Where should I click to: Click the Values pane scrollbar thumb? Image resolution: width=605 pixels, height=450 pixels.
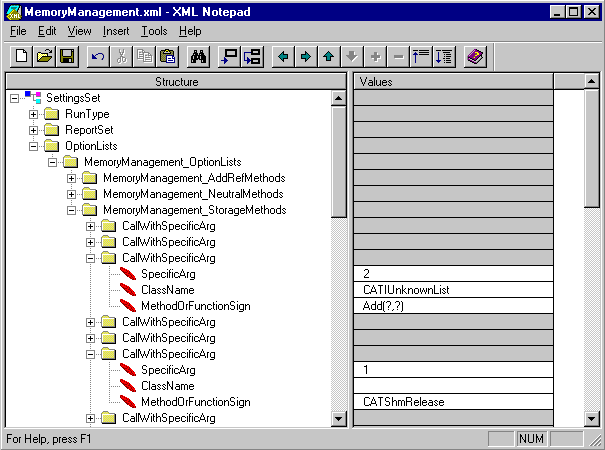coord(591,149)
